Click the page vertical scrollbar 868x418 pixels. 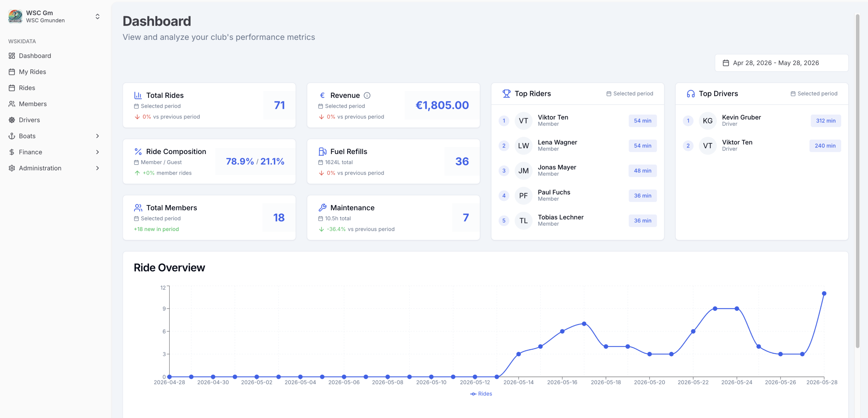click(858, 181)
